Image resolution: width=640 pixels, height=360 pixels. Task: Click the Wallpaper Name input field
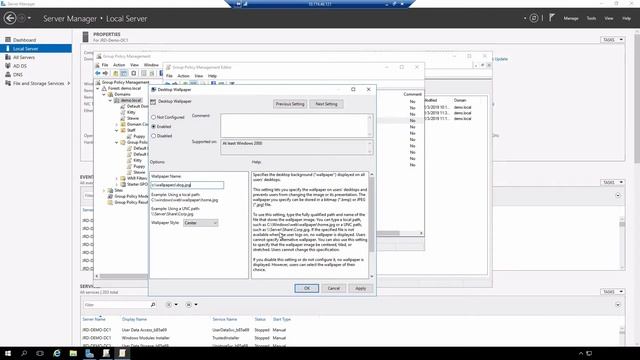pyautogui.click(x=187, y=185)
